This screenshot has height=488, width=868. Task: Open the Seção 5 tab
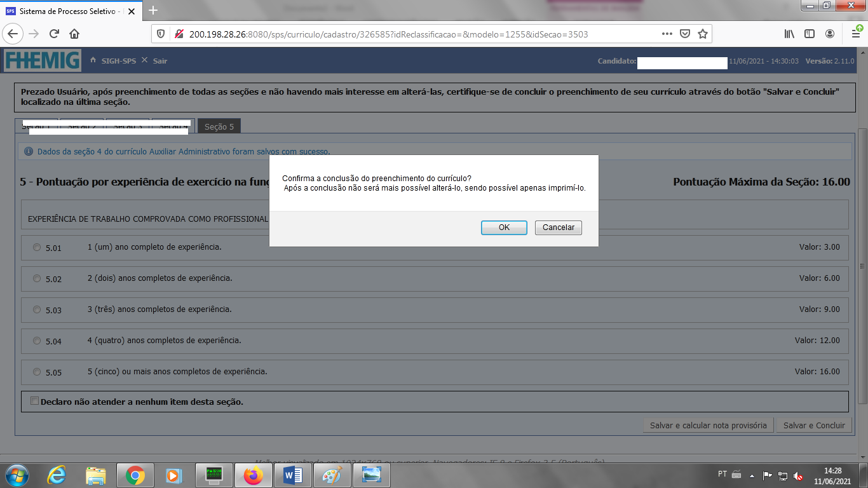[219, 126]
